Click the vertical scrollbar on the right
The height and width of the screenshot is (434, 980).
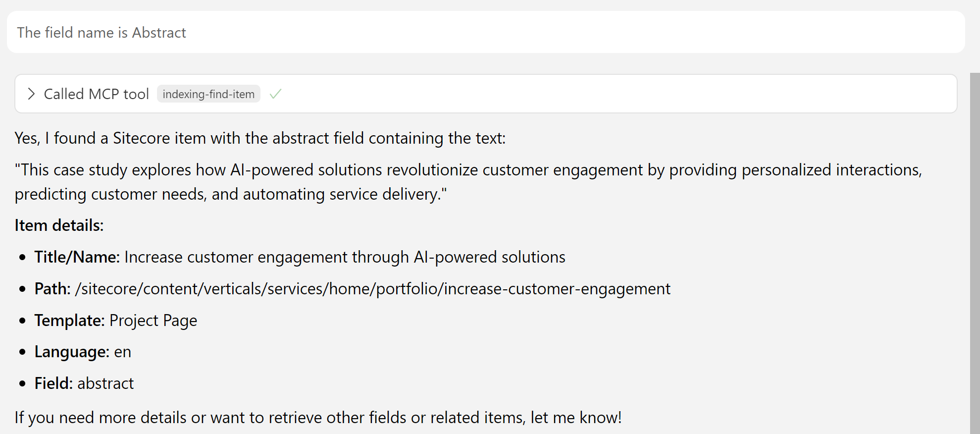coord(974,248)
